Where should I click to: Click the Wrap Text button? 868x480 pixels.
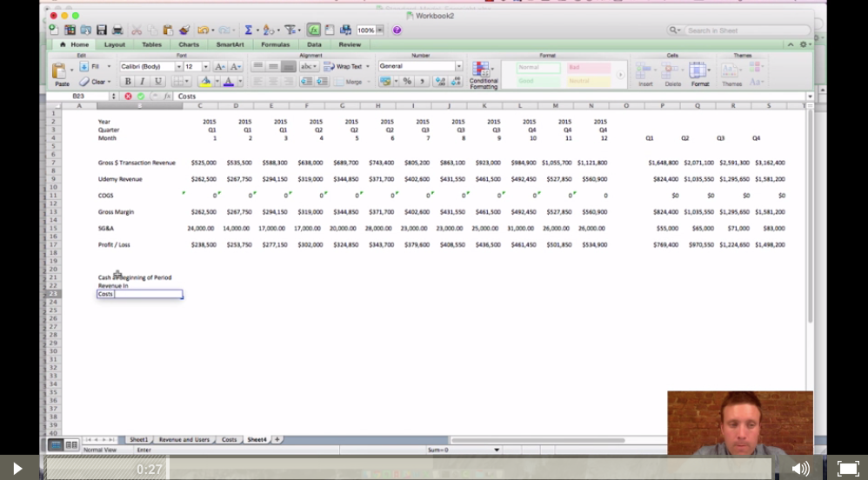coord(346,66)
